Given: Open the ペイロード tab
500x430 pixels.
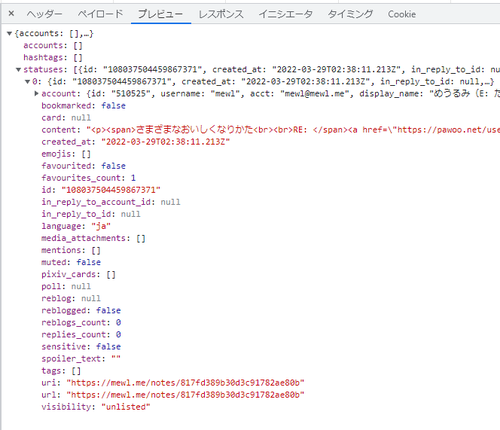Looking at the screenshot, I should [x=100, y=14].
